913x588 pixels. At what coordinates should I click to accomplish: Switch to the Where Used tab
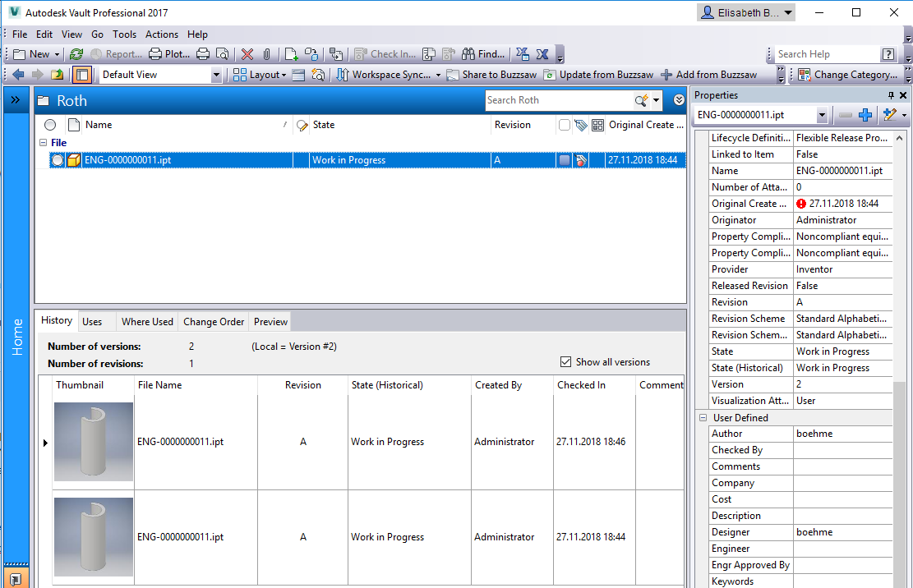tap(146, 321)
